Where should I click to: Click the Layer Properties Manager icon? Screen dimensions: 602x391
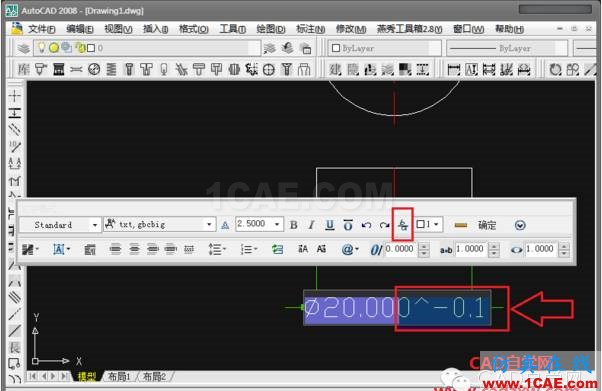coord(23,48)
